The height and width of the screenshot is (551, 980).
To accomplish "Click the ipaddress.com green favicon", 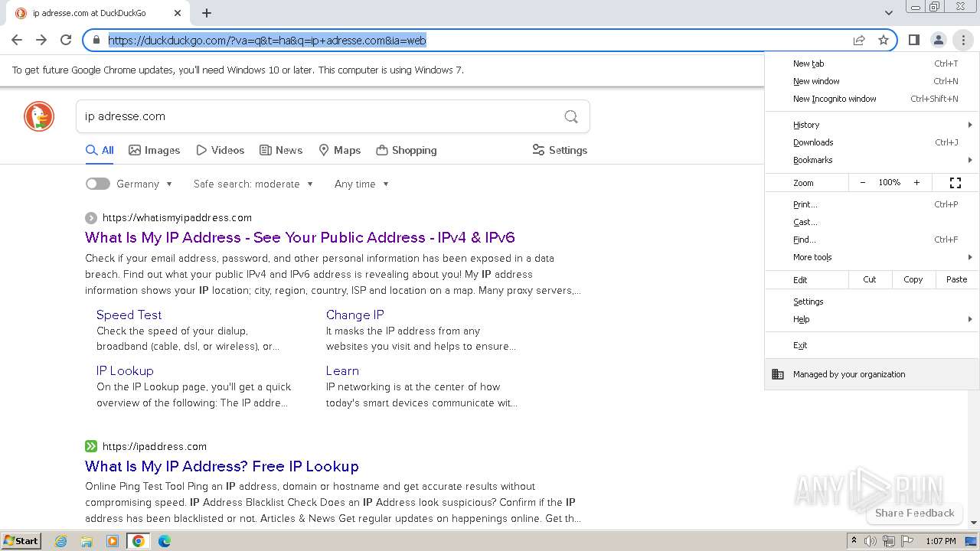I will tap(91, 446).
